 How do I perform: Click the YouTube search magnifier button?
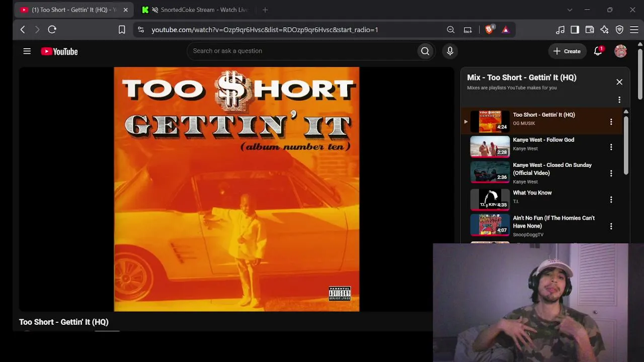coord(425,51)
